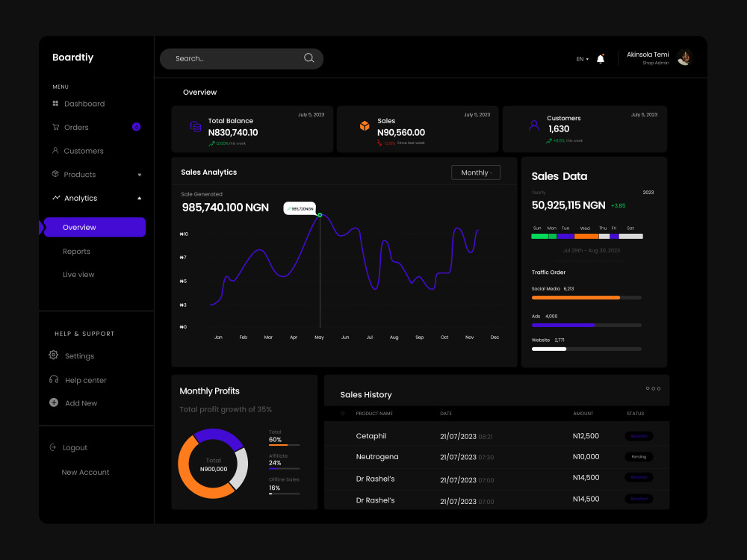Open the Orders menu item
This screenshot has width=747, height=560.
76,127
